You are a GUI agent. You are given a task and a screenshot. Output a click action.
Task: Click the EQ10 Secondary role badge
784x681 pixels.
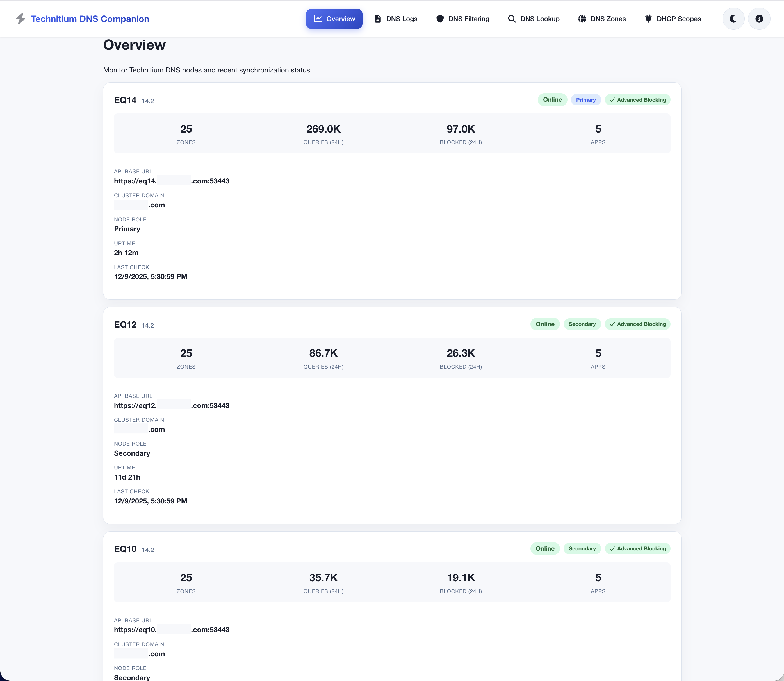tap(582, 548)
